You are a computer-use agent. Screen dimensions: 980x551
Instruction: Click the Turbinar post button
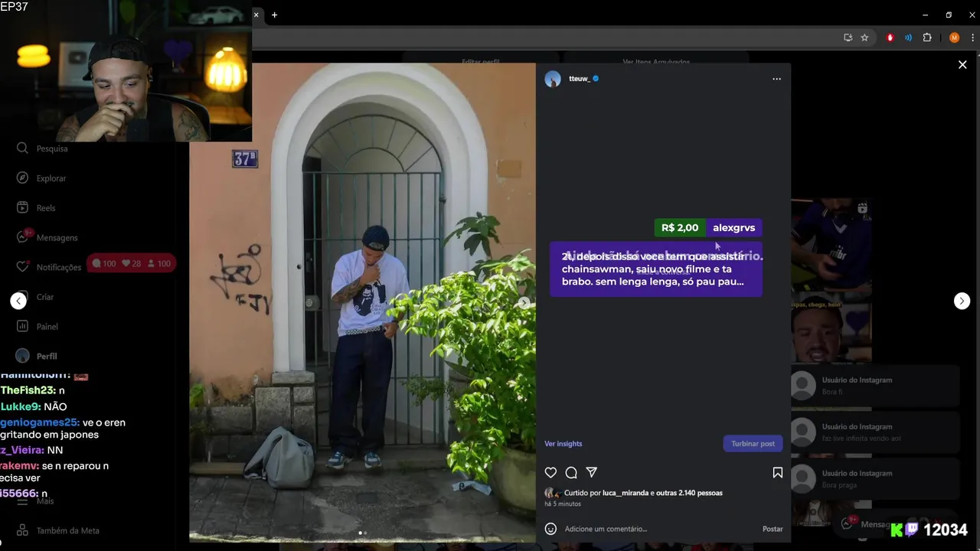coord(753,444)
